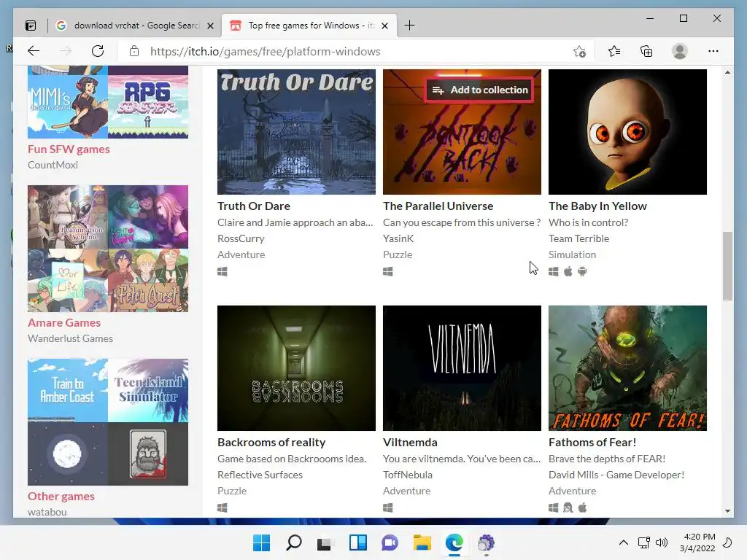Image resolution: width=747 pixels, height=560 pixels.
Task: Click Windows icon under The Parallel Universe
Action: pyautogui.click(x=388, y=271)
